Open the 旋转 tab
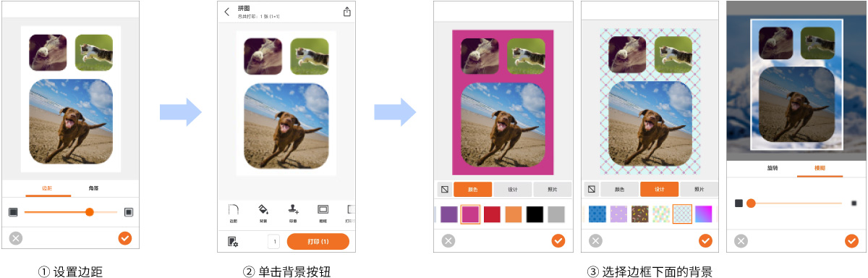The width and height of the screenshot is (868, 278). [x=773, y=168]
